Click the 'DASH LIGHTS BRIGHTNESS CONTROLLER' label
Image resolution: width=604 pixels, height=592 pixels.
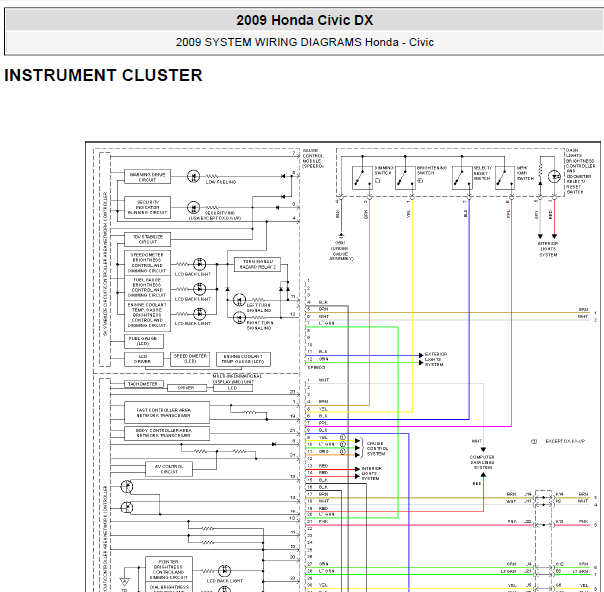[x=580, y=171]
